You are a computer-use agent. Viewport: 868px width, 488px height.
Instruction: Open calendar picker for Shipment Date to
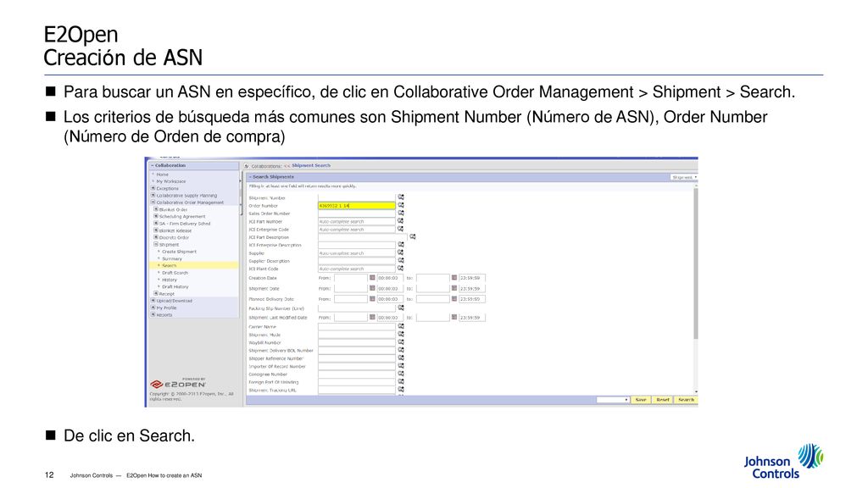click(454, 288)
